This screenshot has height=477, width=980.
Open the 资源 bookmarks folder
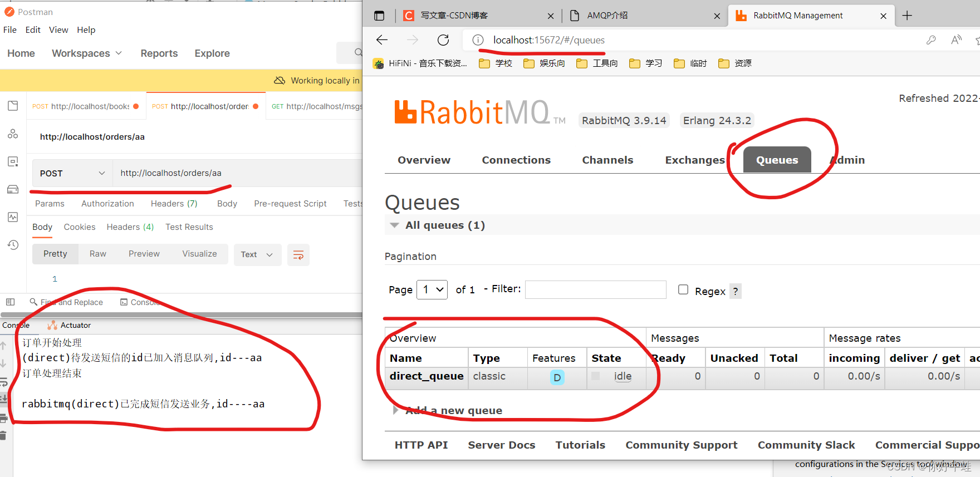735,63
